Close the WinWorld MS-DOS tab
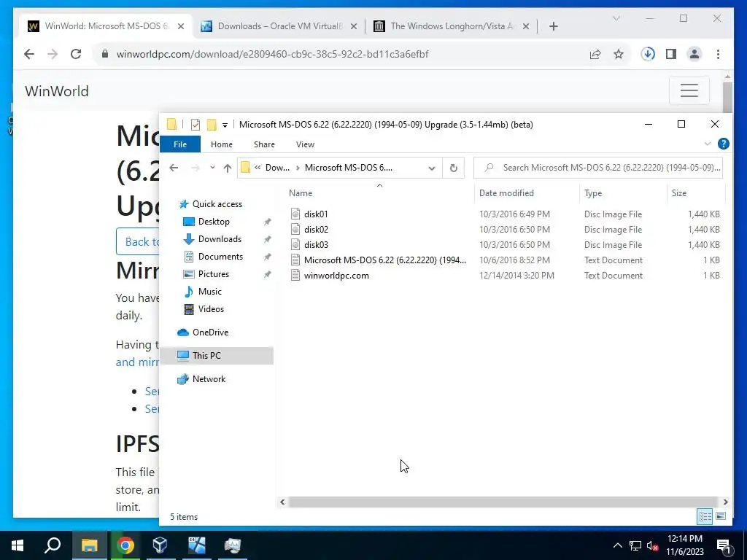Viewport: 747px width, 560px height. (x=181, y=26)
